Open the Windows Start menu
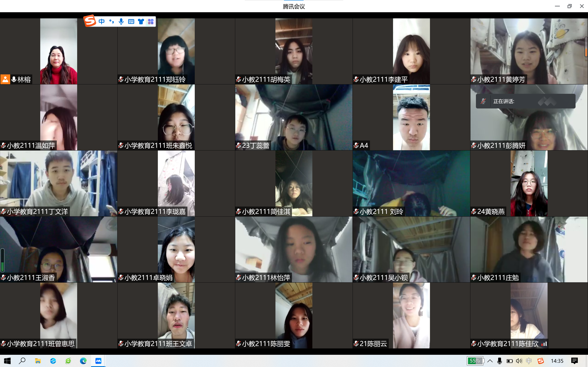The image size is (588, 367). click(x=7, y=361)
